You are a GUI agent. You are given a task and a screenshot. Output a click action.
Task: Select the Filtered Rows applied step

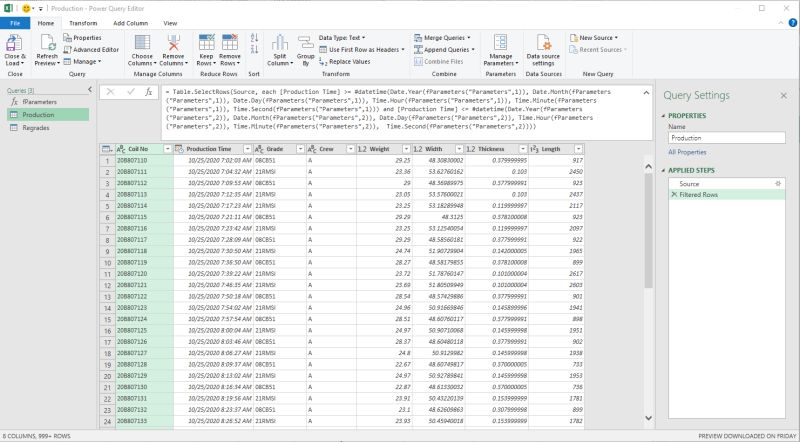click(x=727, y=195)
